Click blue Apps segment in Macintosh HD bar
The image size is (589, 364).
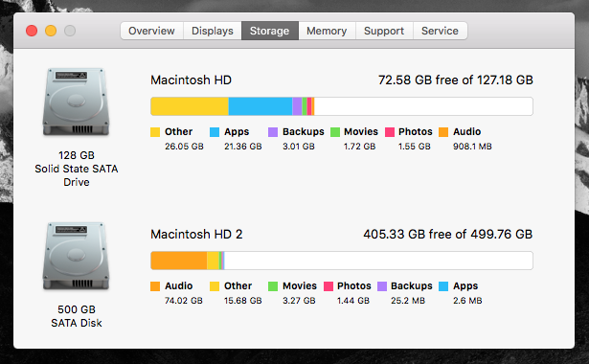[261, 106]
